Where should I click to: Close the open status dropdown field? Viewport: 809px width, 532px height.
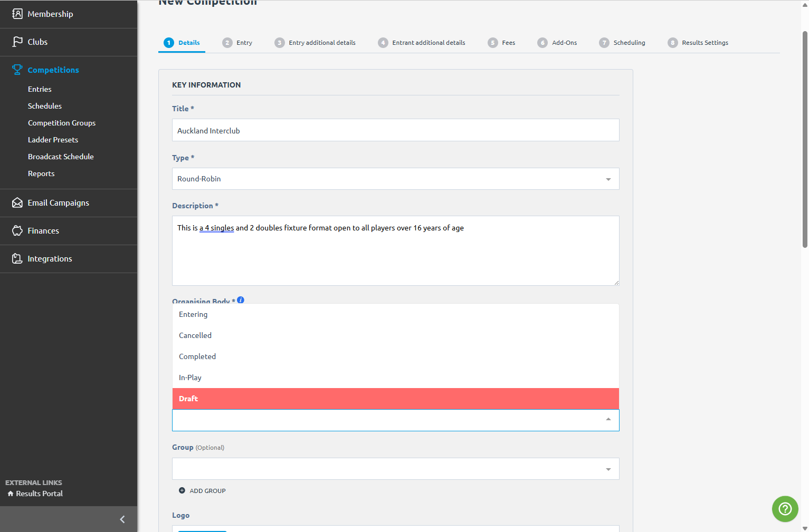click(395, 420)
